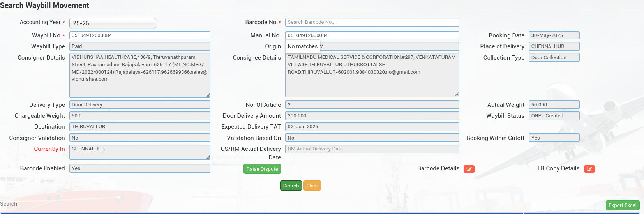Select the 'No matches' autocomplete popup
644x214 pixels.
pyautogui.click(x=302, y=46)
